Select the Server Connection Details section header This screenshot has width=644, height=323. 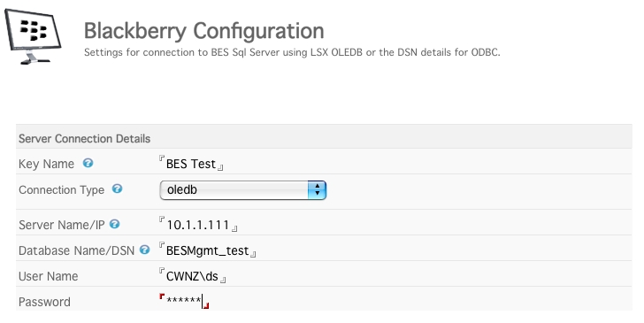(324, 138)
